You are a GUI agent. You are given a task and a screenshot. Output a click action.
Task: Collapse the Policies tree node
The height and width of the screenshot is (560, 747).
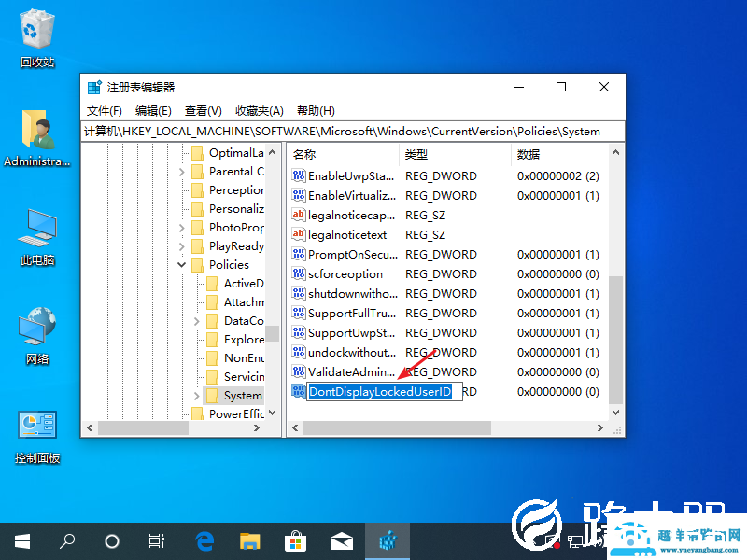point(181,265)
